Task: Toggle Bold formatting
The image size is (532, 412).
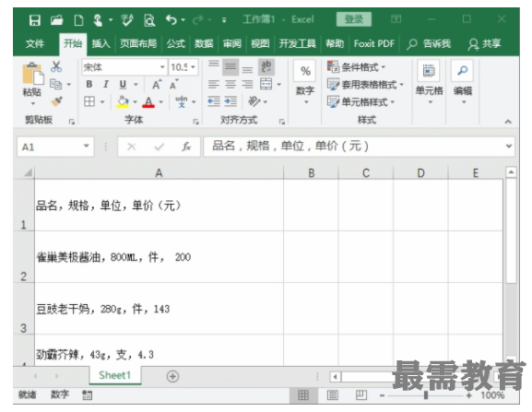Action: click(89, 84)
